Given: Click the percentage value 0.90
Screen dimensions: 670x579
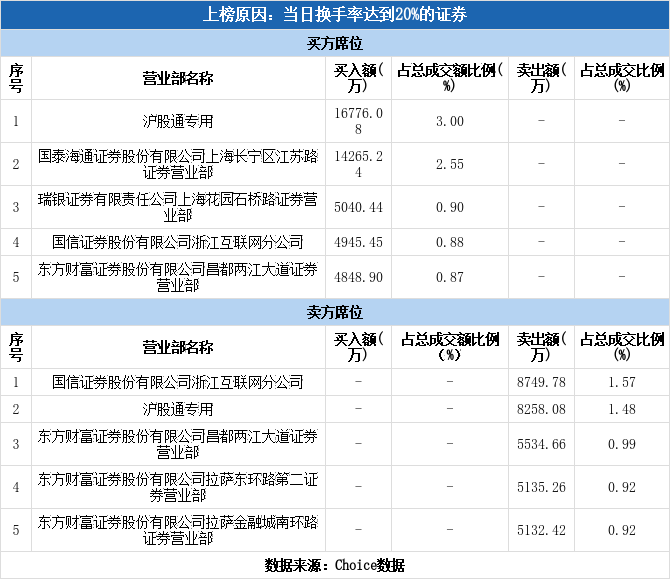Looking at the screenshot, I should point(450,207).
